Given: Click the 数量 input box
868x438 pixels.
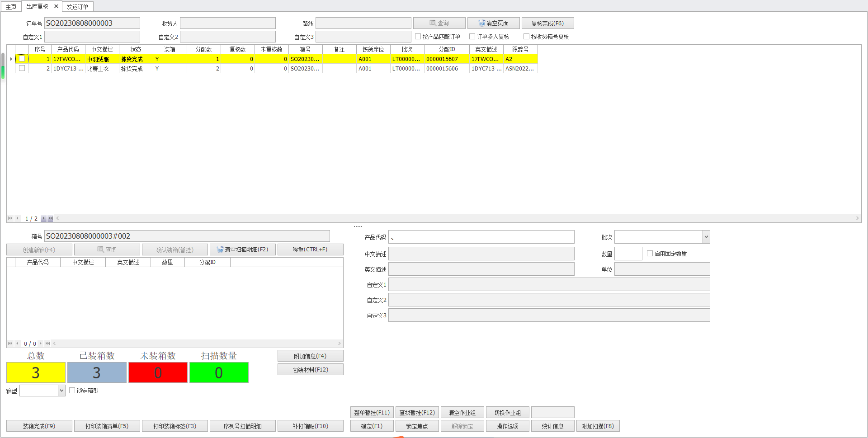Looking at the screenshot, I should (x=628, y=254).
